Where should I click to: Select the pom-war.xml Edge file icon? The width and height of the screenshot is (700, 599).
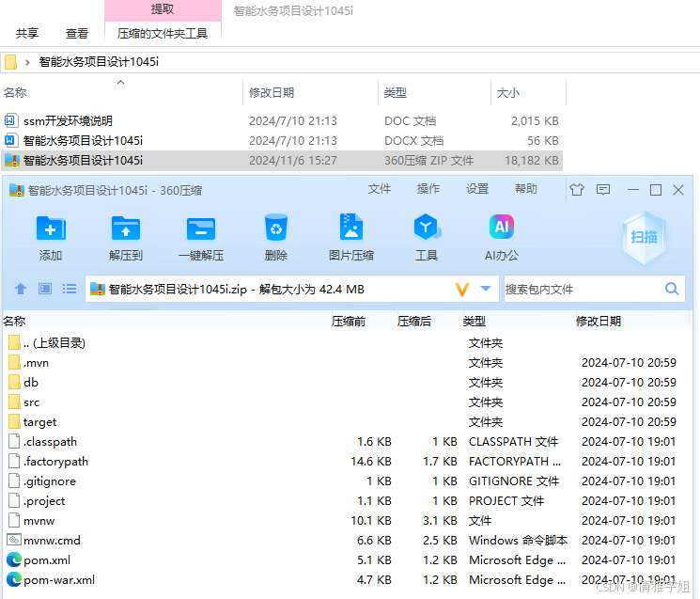pos(14,580)
